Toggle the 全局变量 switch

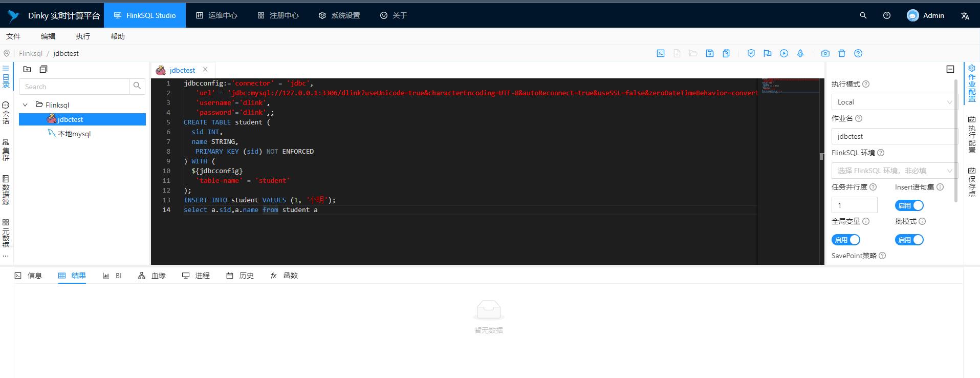[846, 240]
